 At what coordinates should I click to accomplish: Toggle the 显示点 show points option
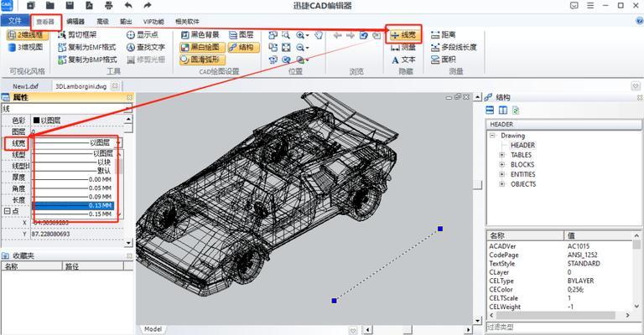(x=142, y=35)
